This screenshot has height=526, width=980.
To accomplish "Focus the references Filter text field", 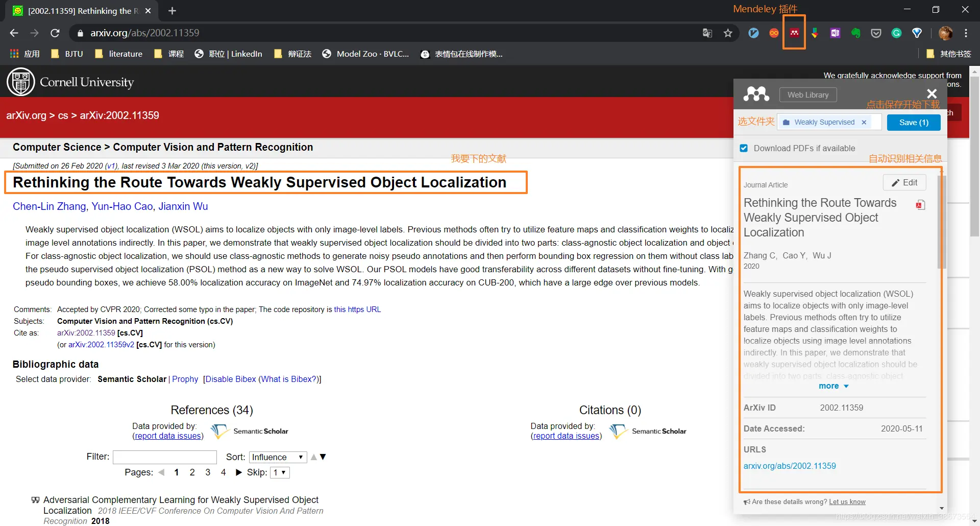I will tap(165, 457).
